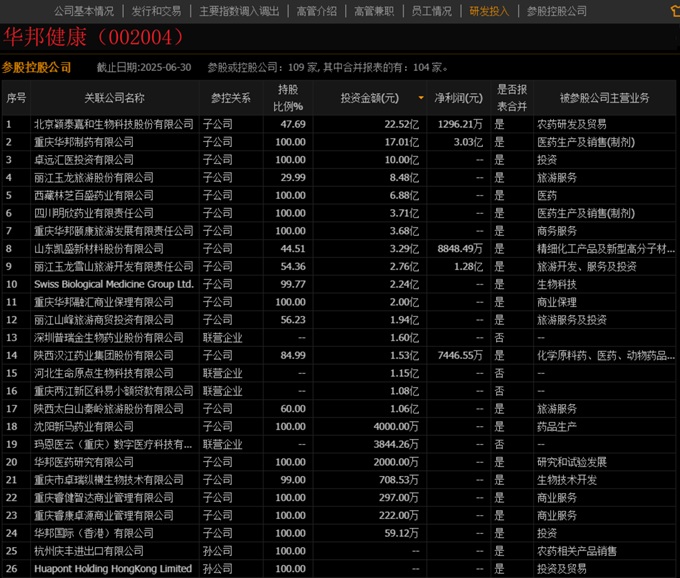Select row 西藏林芝百盛药业有限公司

339,196
